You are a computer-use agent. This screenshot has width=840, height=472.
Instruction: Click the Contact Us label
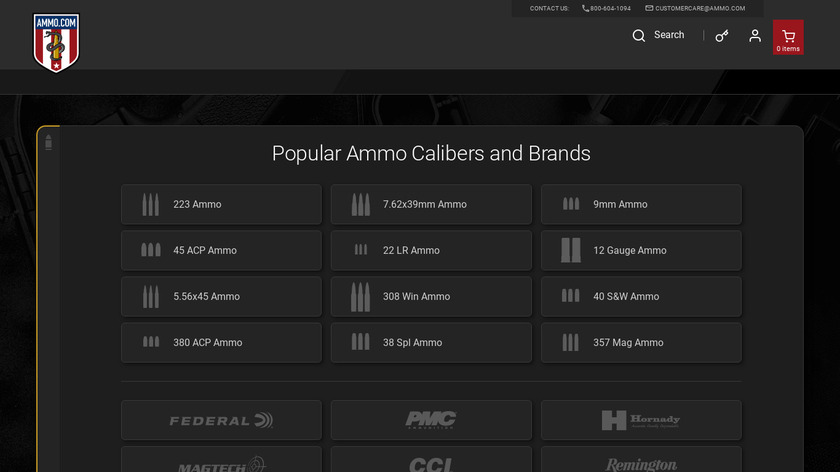click(549, 9)
